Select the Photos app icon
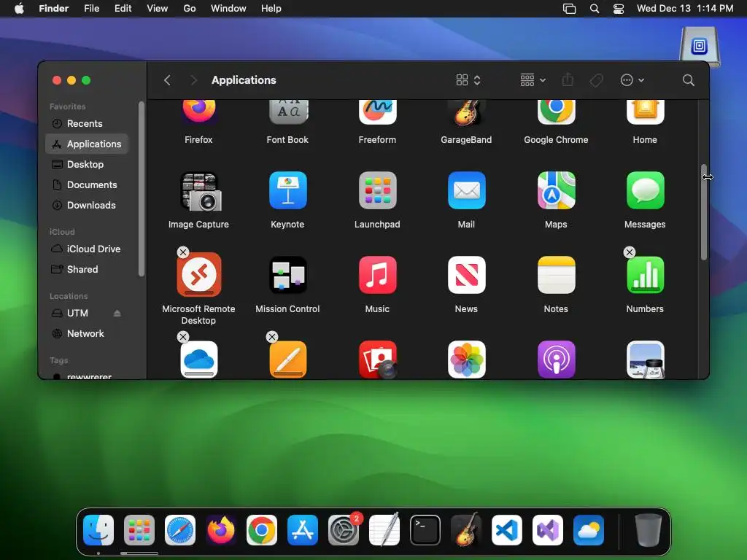This screenshot has width=747, height=560. click(466, 359)
